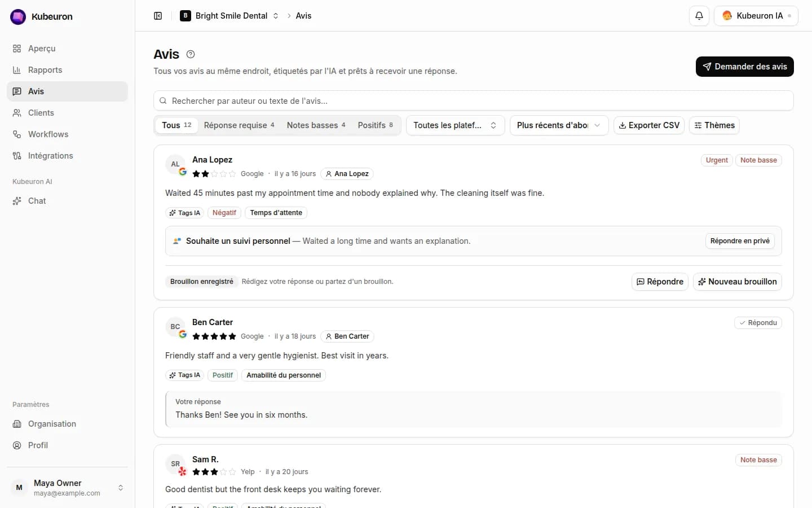Click the Ben Carter customer chip
Image resolution: width=812 pixels, height=508 pixels.
(347, 336)
